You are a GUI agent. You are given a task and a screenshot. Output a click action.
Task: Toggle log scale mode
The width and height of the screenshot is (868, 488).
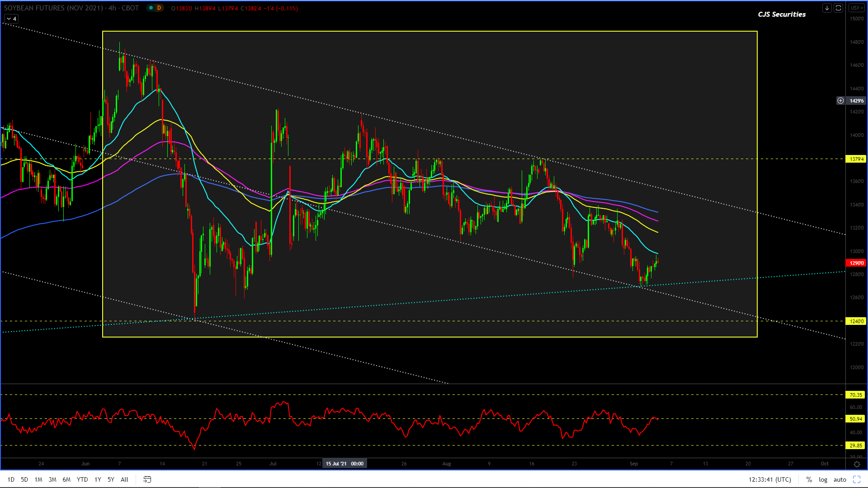tap(823, 479)
